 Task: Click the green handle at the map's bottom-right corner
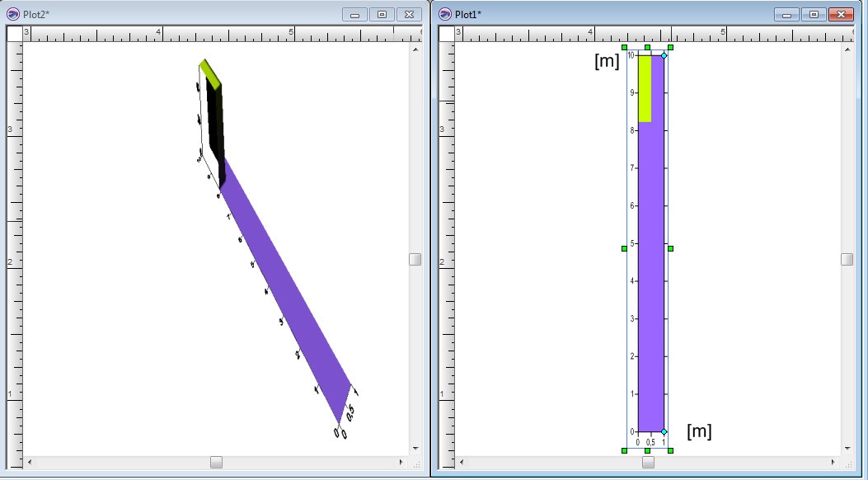click(671, 450)
